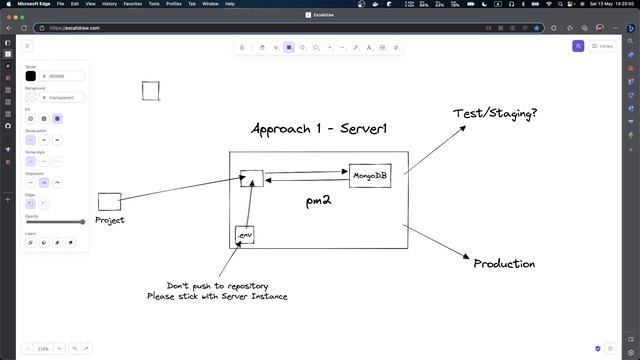Click the black stroke color swatch
Image resolution: width=640 pixels, height=360 pixels.
[x=31, y=76]
